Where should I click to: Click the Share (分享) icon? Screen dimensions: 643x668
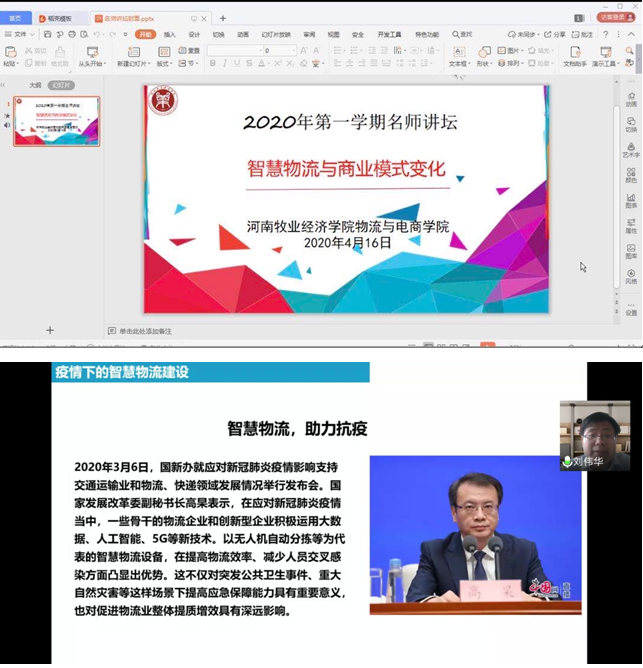click(556, 34)
